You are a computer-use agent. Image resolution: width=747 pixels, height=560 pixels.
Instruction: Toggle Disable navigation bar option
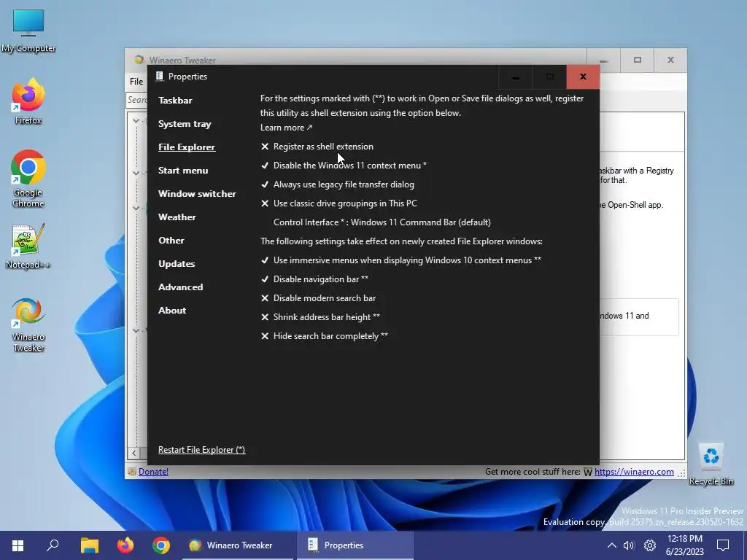point(314,279)
